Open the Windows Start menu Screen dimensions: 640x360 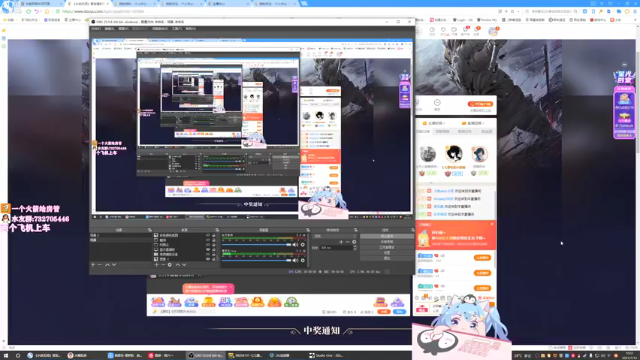tap(6, 356)
